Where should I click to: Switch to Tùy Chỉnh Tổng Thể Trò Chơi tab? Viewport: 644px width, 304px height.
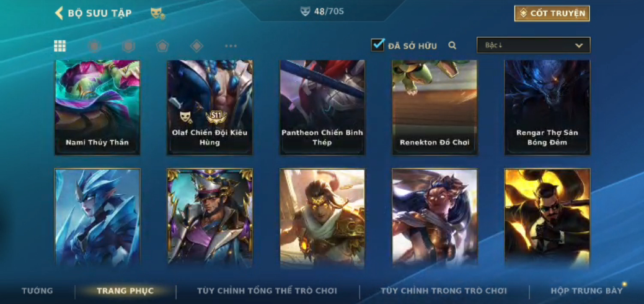(x=267, y=291)
